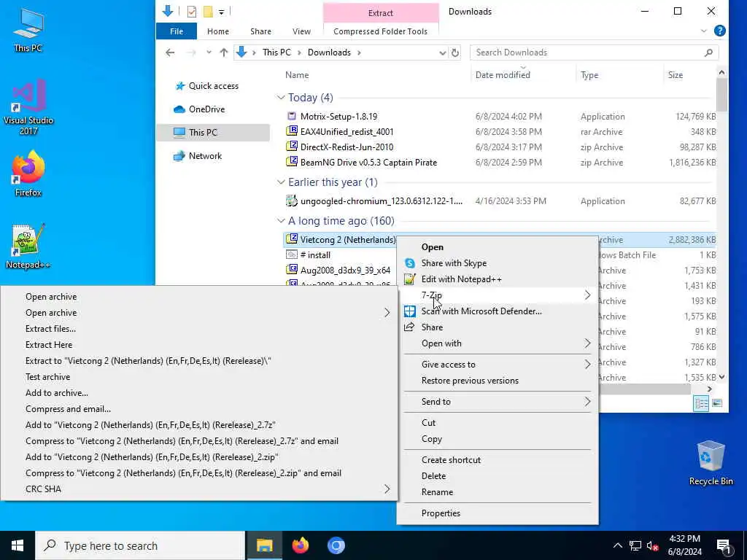747x560 pixels.
Task: Choose Share with Skype context entry
Action: [498, 262]
